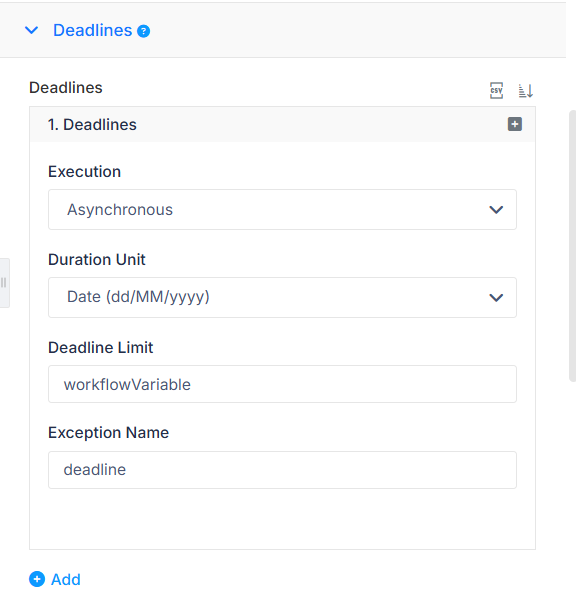The height and width of the screenshot is (603, 576).
Task: Click the vertical scrollbar on the right
Action: click(572, 246)
